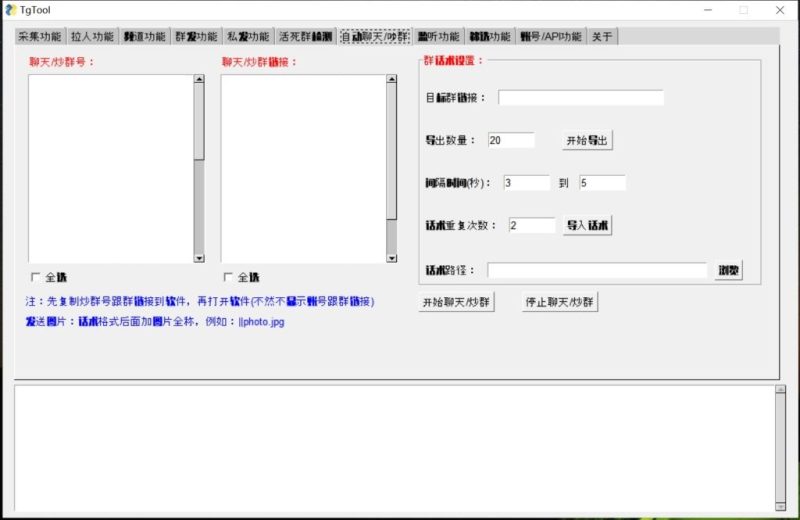Open the 采集功能 tab
The height and width of the screenshot is (520, 800).
click(x=40, y=37)
